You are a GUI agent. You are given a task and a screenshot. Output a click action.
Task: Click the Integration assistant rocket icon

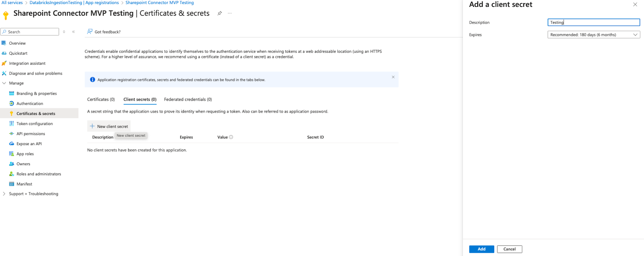coord(4,63)
